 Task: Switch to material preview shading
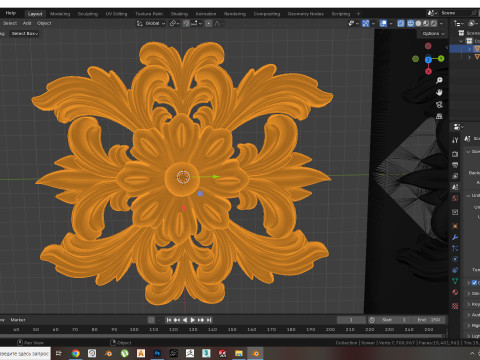[426, 23]
